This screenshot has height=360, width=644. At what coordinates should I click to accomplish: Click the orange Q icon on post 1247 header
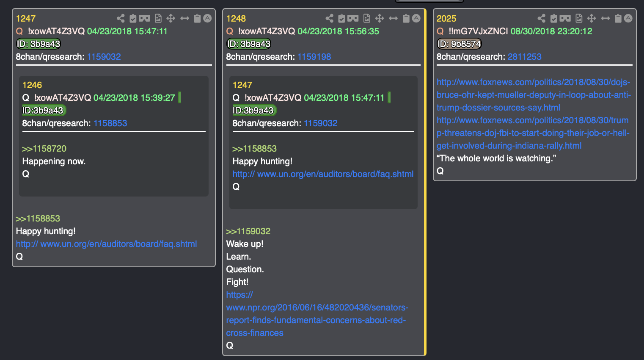coord(19,31)
